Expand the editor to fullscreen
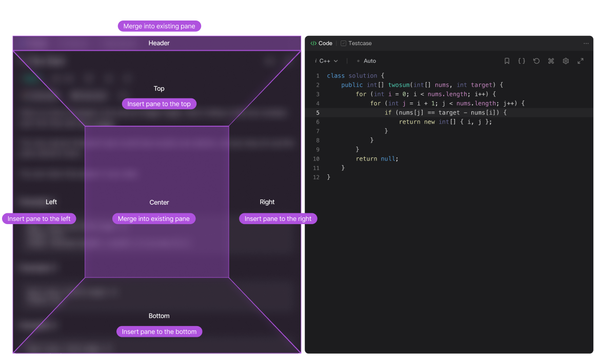Viewport: 595px width, 364px height. (x=580, y=61)
